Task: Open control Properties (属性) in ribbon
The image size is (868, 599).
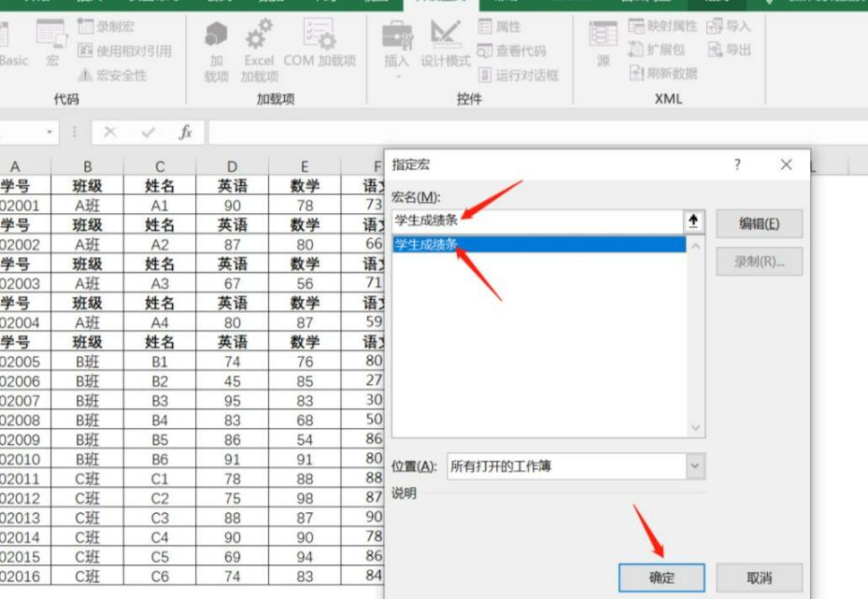Action: pos(486,27)
